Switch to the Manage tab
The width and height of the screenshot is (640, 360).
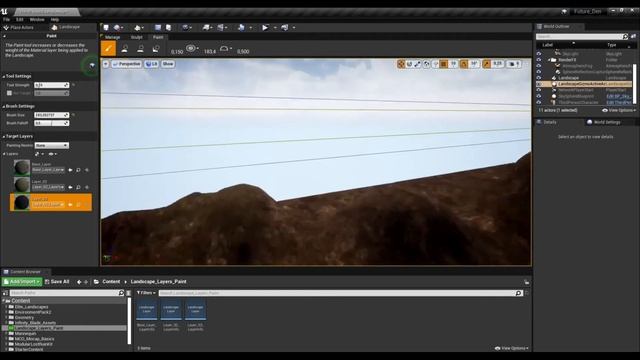[x=112, y=37]
